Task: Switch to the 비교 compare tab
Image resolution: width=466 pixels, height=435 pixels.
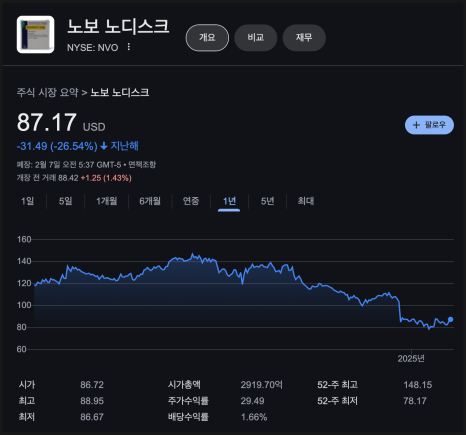Action: coord(256,38)
